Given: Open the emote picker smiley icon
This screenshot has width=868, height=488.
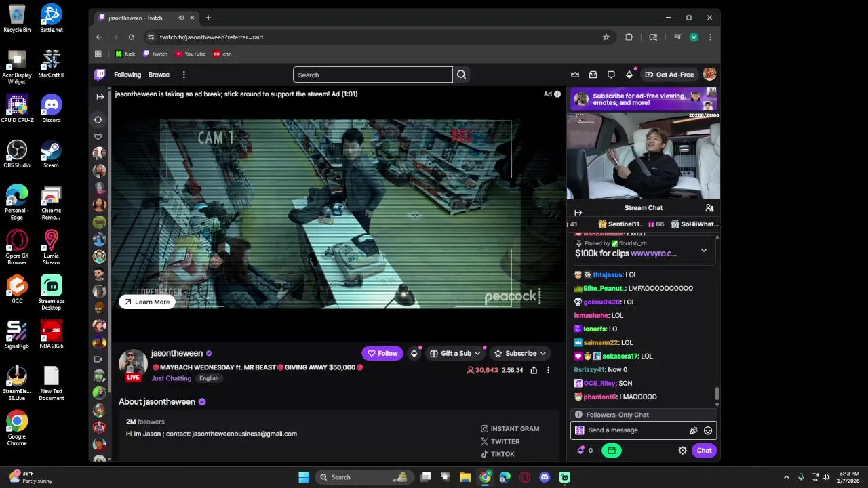Looking at the screenshot, I should tap(708, 430).
